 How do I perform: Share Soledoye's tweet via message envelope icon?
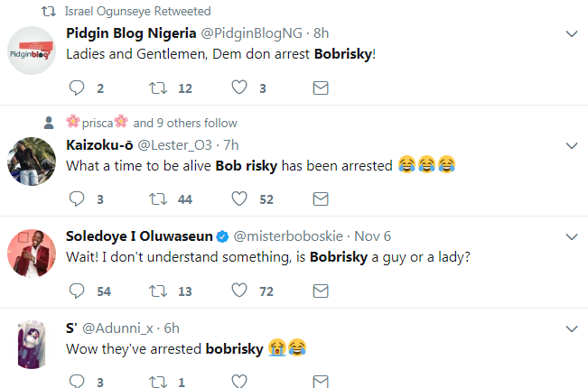pos(320,291)
